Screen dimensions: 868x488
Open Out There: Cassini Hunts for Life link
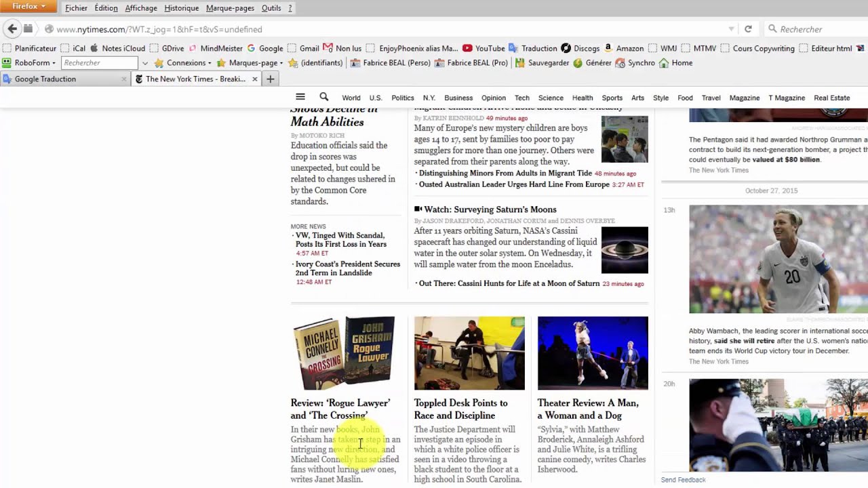click(509, 283)
